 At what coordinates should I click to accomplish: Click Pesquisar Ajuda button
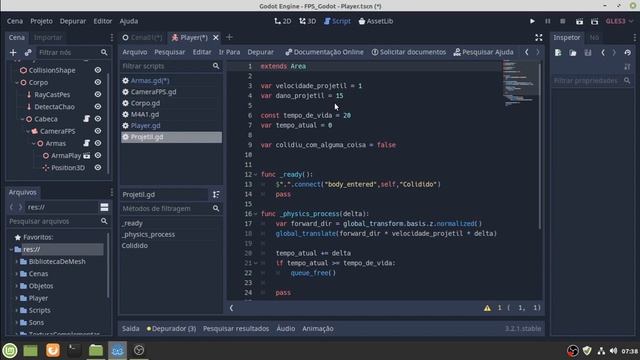coord(483,52)
